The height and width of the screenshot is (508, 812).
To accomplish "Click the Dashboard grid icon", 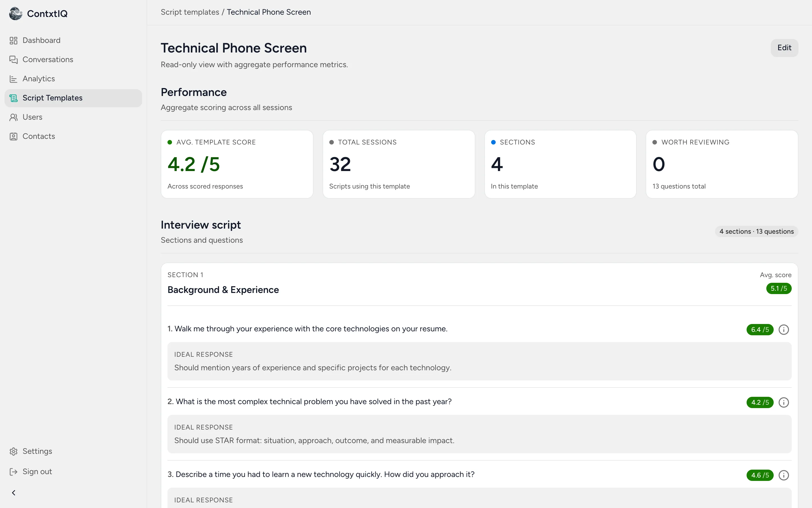I will [14, 41].
